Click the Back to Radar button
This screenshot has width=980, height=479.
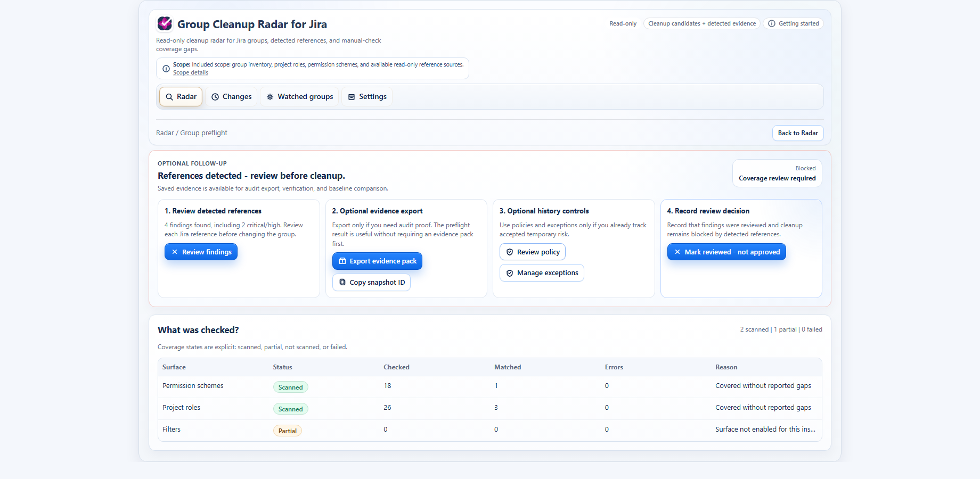point(798,133)
